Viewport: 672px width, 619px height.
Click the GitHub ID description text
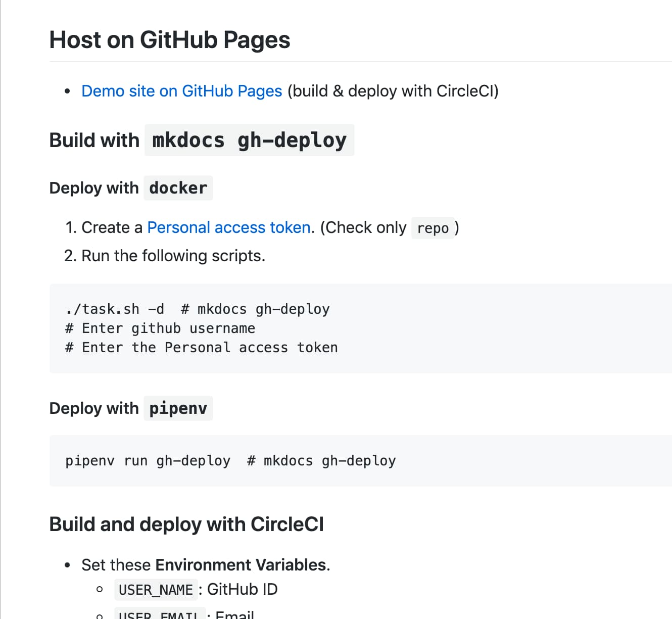click(x=243, y=589)
